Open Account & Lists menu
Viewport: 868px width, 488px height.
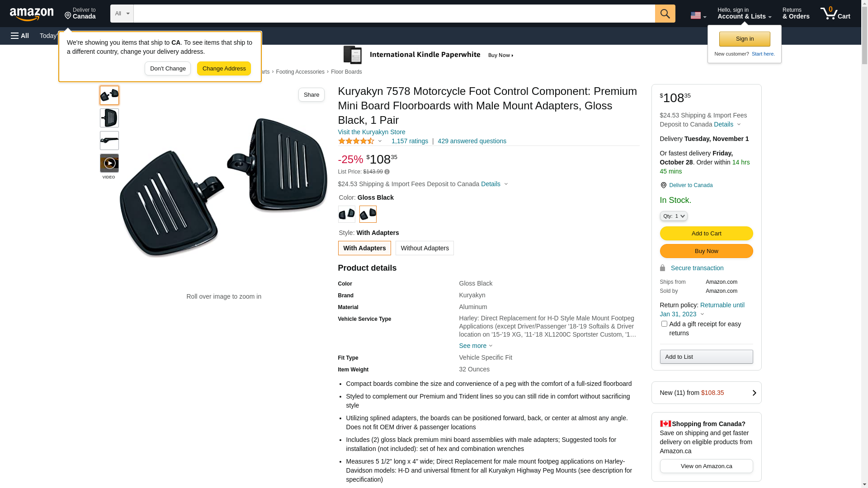(x=744, y=14)
